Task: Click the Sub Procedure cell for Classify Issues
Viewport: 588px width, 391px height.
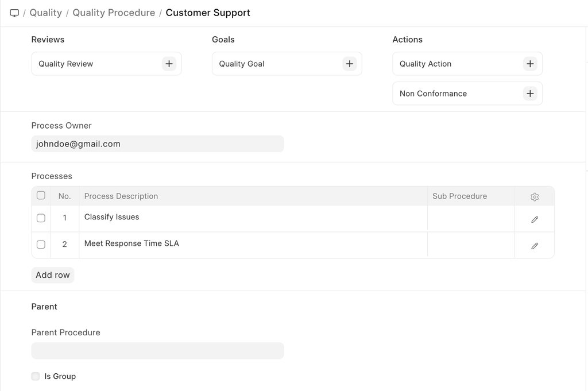Action: tap(470, 219)
